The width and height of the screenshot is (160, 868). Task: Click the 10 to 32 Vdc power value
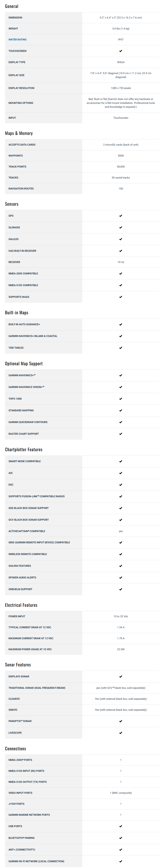pos(121,616)
